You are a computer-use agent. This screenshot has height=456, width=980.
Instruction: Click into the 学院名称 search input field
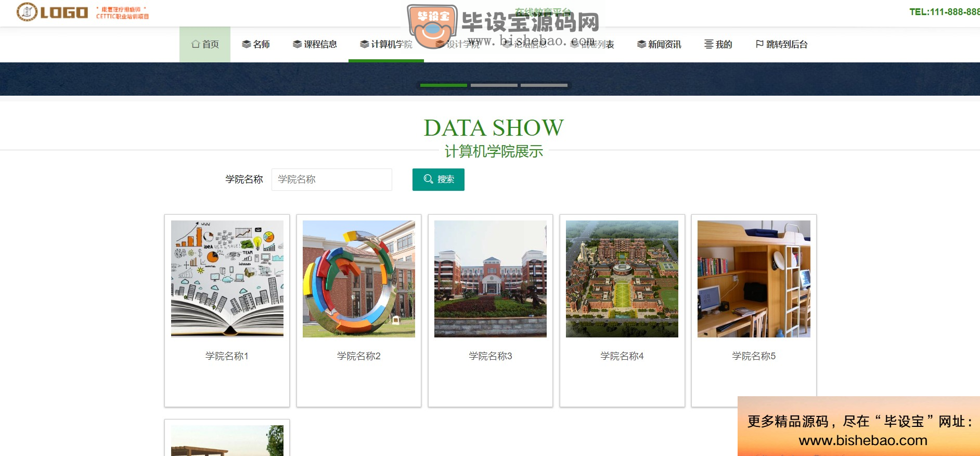(x=332, y=179)
